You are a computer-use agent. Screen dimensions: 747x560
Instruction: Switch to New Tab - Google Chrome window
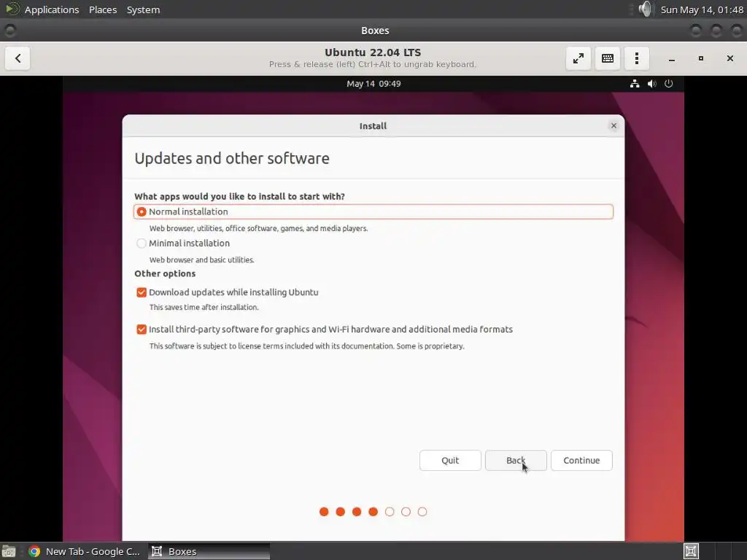pos(86,551)
